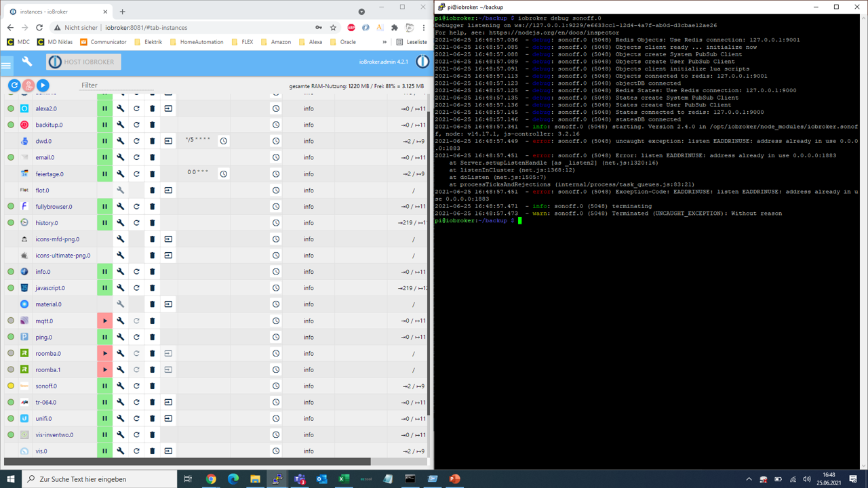Configure the email.0 instance with wrench
This screenshot has height=488, width=868.
(120, 157)
